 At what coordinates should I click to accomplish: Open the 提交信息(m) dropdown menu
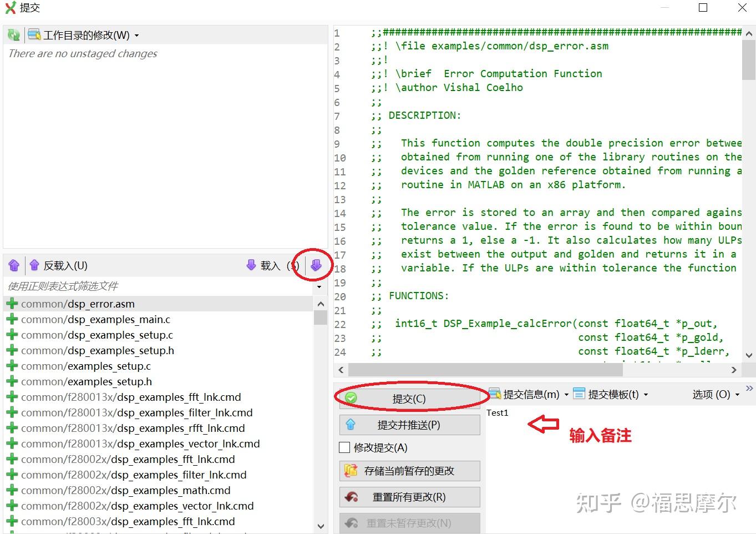pos(566,394)
